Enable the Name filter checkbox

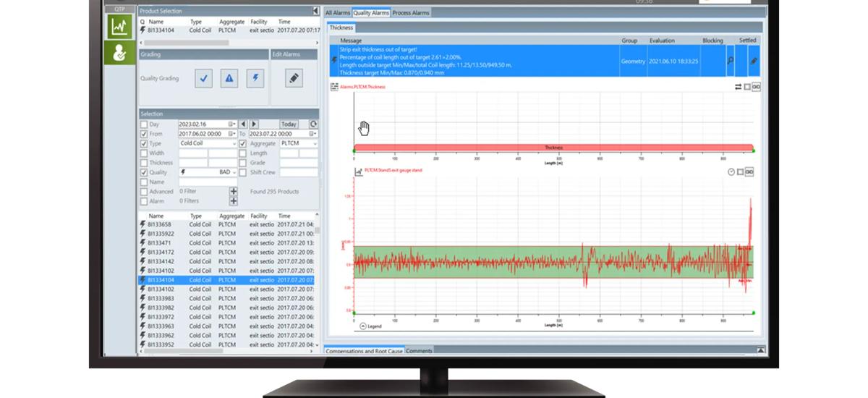tap(143, 182)
